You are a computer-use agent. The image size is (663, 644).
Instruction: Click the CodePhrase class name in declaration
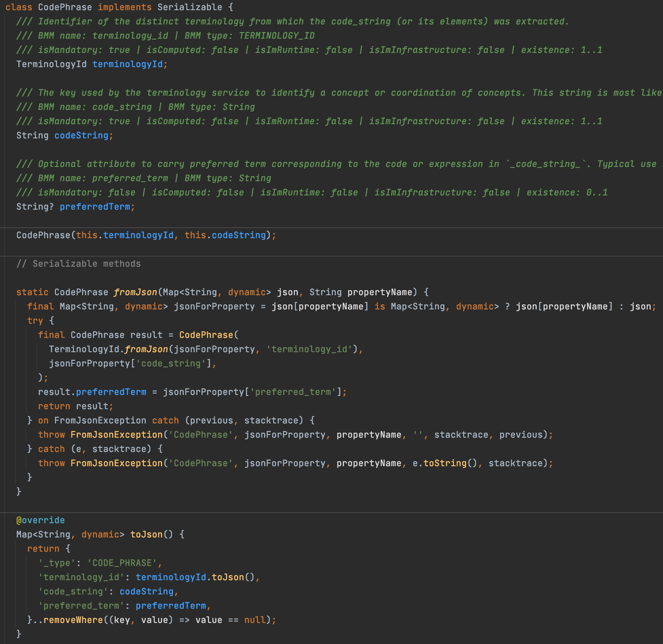tap(65, 7)
